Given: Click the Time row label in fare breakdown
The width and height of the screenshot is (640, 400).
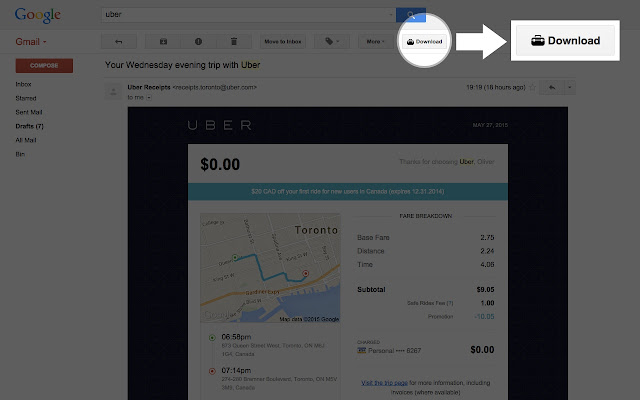Looking at the screenshot, I should point(365,264).
